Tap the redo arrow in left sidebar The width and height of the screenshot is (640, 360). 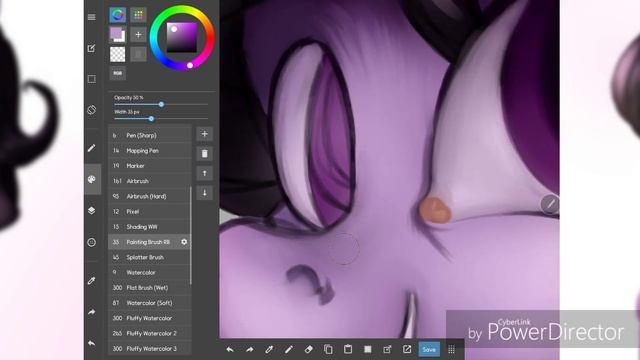[x=91, y=312]
